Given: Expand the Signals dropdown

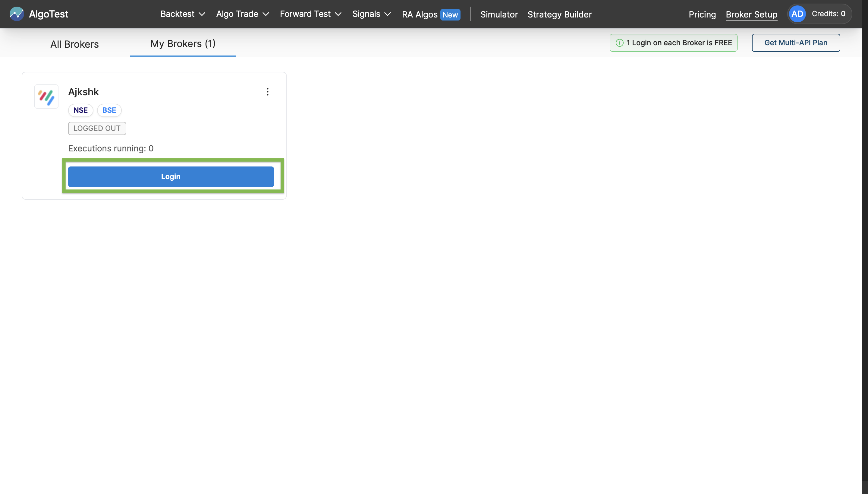Looking at the screenshot, I should point(372,14).
